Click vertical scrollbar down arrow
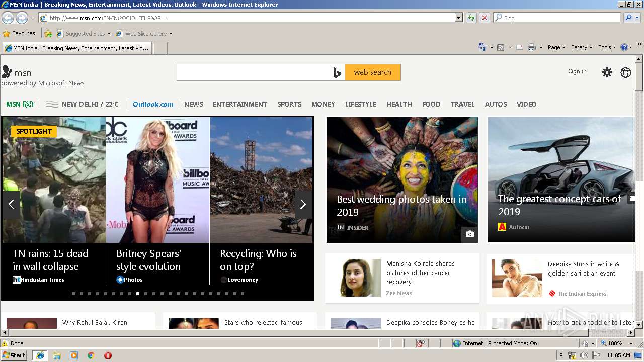The width and height of the screenshot is (644, 362). (639, 325)
